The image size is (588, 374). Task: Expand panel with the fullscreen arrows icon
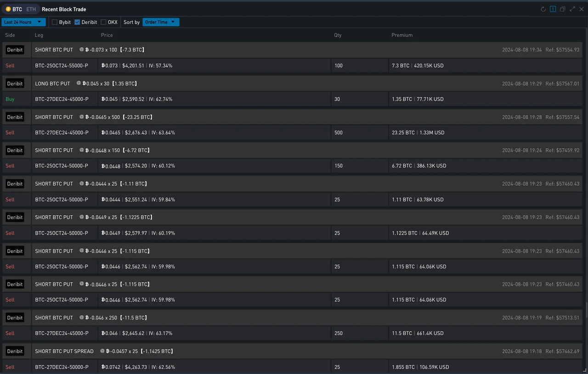point(572,9)
